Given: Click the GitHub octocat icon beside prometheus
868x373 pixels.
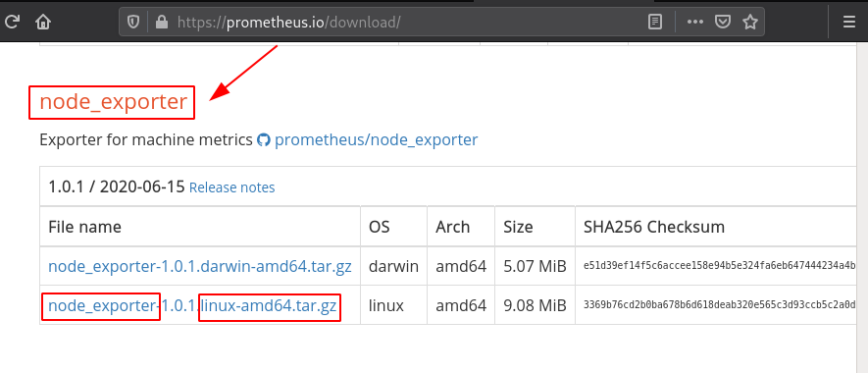Looking at the screenshot, I should (x=264, y=140).
